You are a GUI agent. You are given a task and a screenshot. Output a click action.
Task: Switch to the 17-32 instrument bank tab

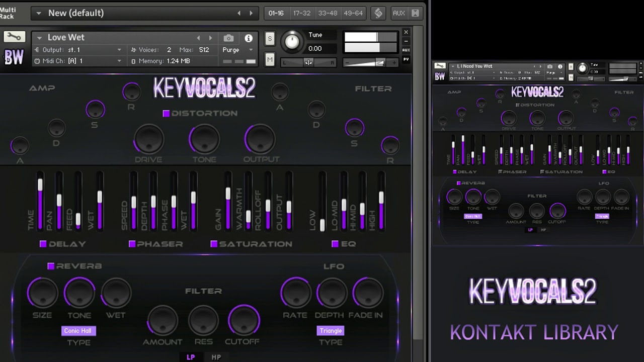click(302, 13)
